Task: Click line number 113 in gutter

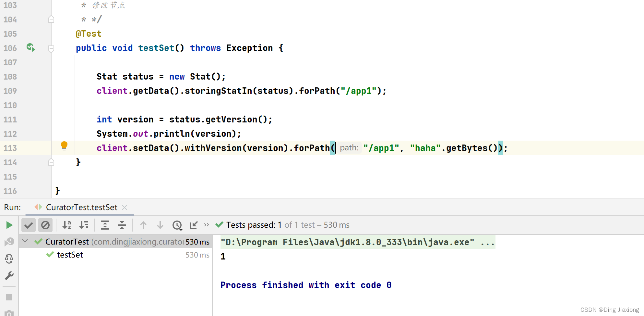Action: (x=10, y=148)
